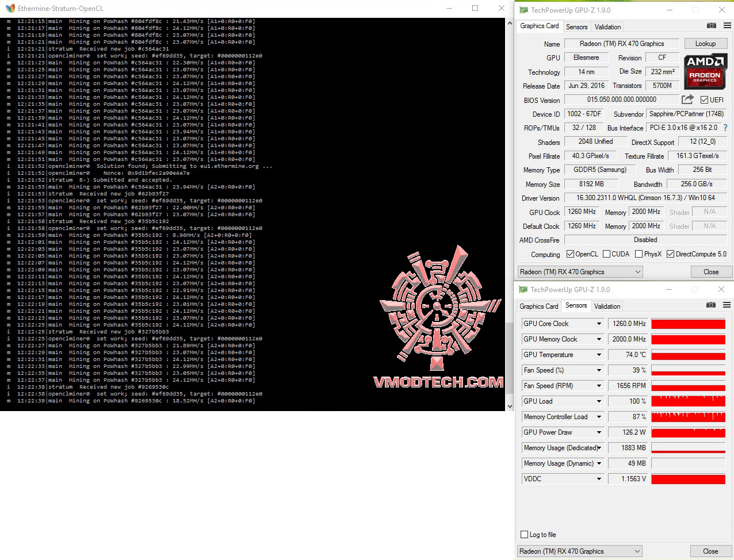Click the AMD CrossFire Disabled field
Screen dimensions: 734x560
pyautogui.click(x=645, y=240)
